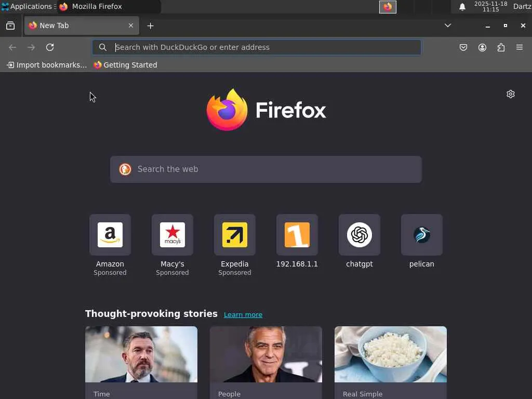532x399 pixels.
Task: Click Import bookmarks bookmark item
Action: (x=47, y=65)
